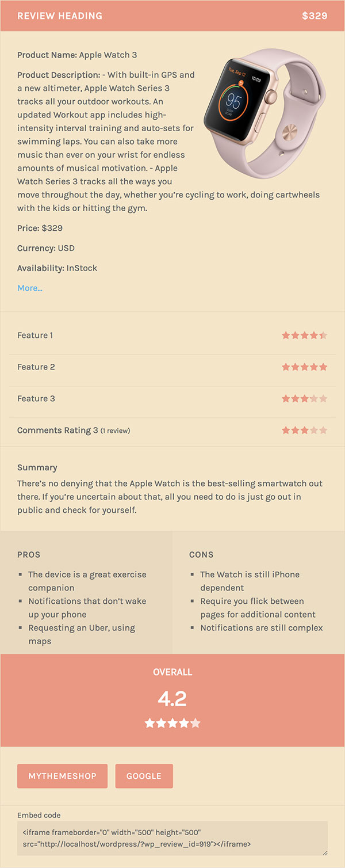This screenshot has height=868, width=345.
Task: Click the Feature 3 star rating
Action: coord(304,398)
